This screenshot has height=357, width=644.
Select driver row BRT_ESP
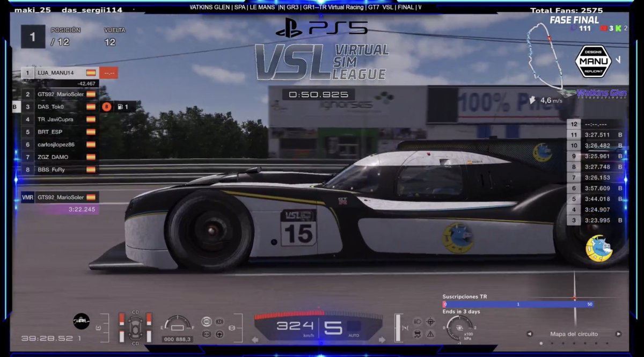[59, 132]
